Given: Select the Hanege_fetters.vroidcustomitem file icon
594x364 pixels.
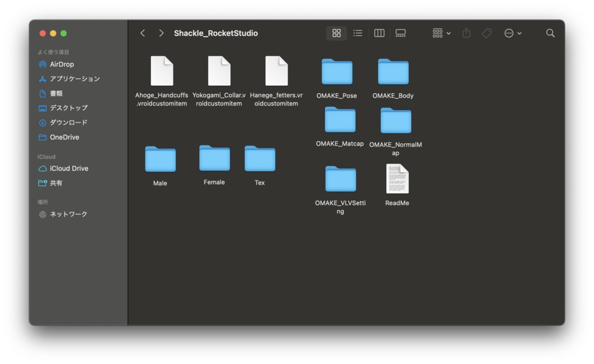Looking at the screenshot, I should (x=277, y=71).
